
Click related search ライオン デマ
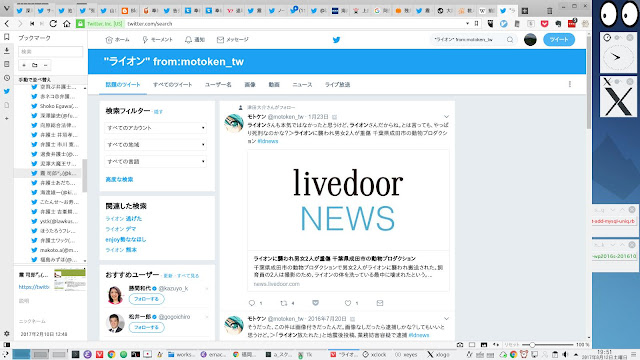[121, 229]
